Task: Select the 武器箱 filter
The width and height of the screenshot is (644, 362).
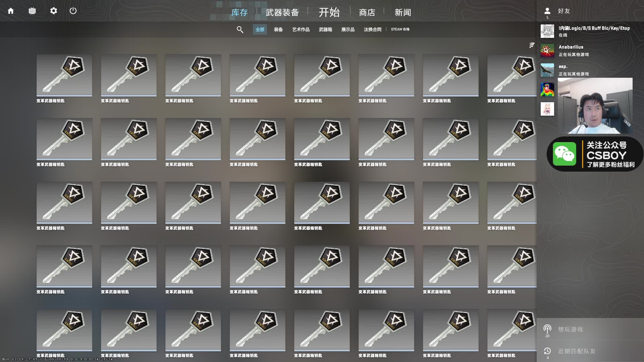Action: point(325,29)
